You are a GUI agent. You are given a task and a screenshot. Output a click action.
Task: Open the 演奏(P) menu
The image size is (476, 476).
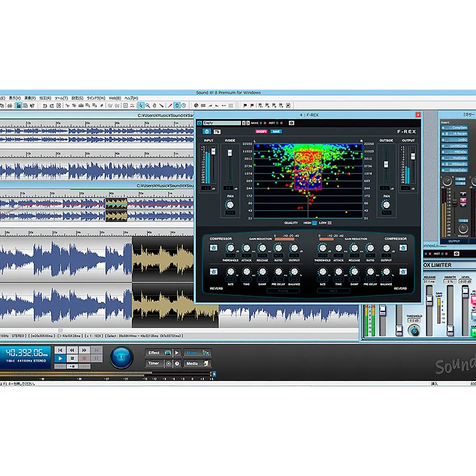[30, 99]
